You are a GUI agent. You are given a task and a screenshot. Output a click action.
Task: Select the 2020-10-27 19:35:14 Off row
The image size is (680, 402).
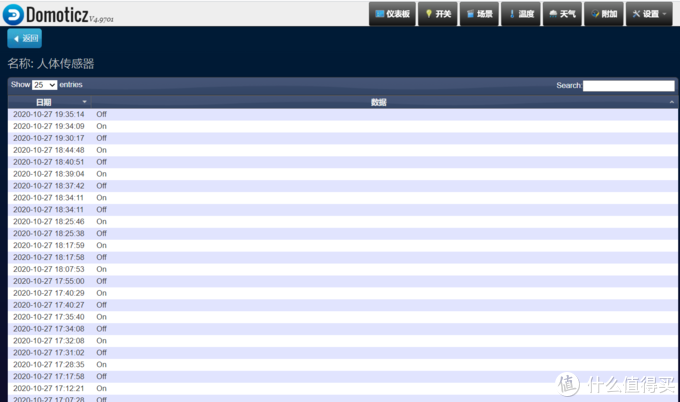[48, 114]
